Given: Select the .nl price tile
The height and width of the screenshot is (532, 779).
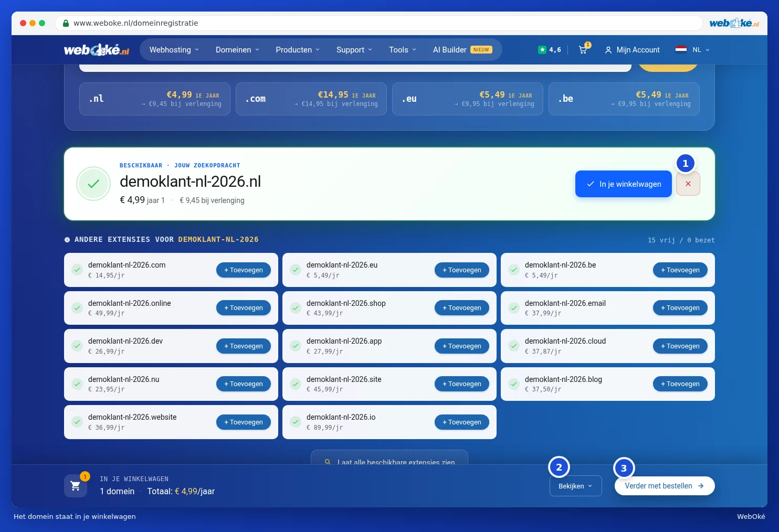Looking at the screenshot, I should [x=155, y=99].
